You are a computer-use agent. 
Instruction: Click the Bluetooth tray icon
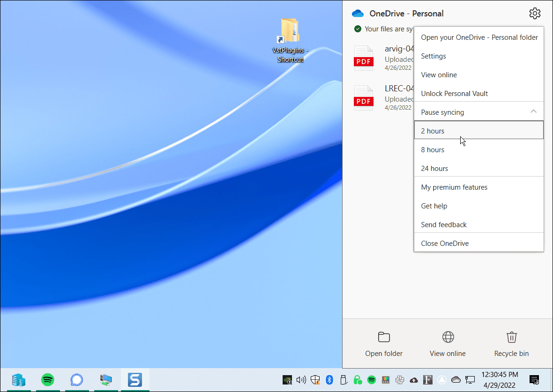[x=329, y=380]
